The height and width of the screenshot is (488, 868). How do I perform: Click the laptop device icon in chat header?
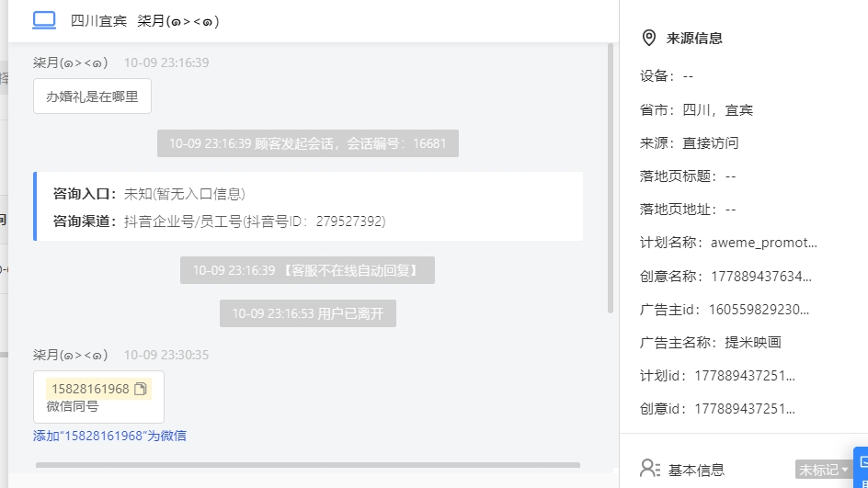click(x=44, y=20)
